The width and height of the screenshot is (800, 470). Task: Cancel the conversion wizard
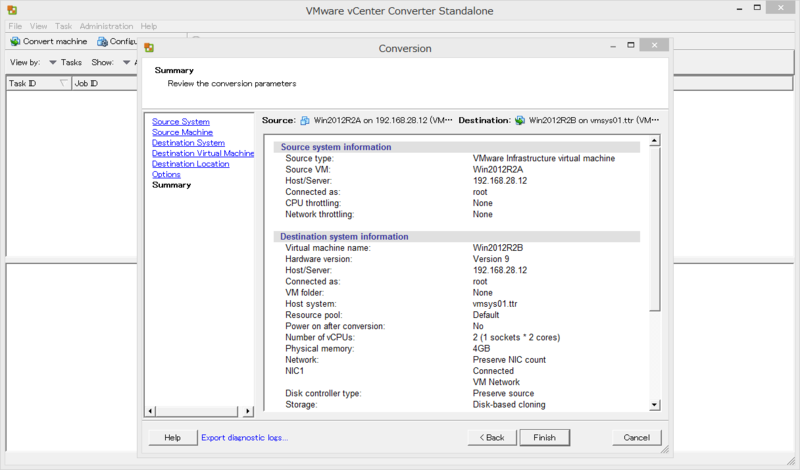636,437
